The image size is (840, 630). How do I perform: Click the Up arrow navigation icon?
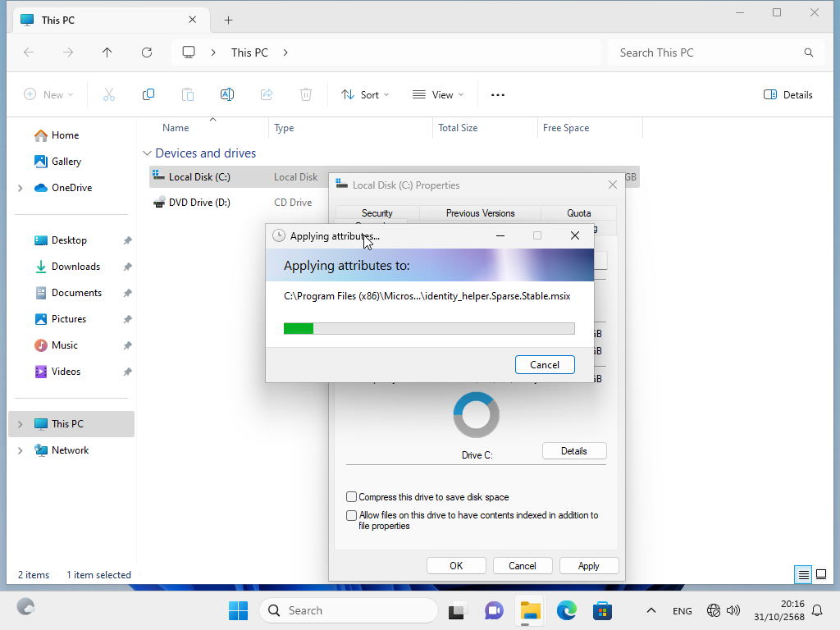click(107, 52)
